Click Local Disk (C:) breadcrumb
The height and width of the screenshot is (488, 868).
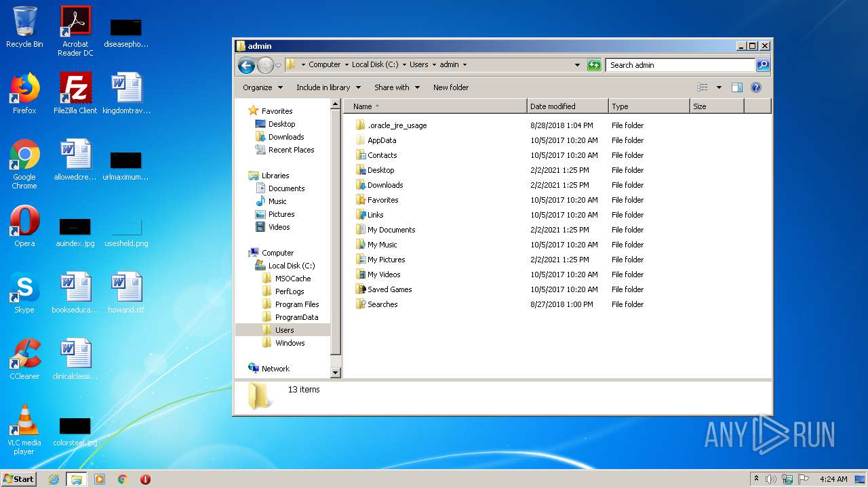[375, 65]
